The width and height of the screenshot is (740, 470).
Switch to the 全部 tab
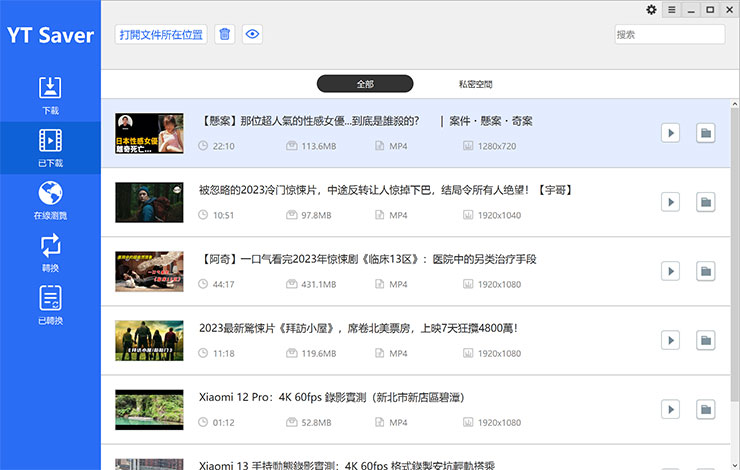[365, 84]
